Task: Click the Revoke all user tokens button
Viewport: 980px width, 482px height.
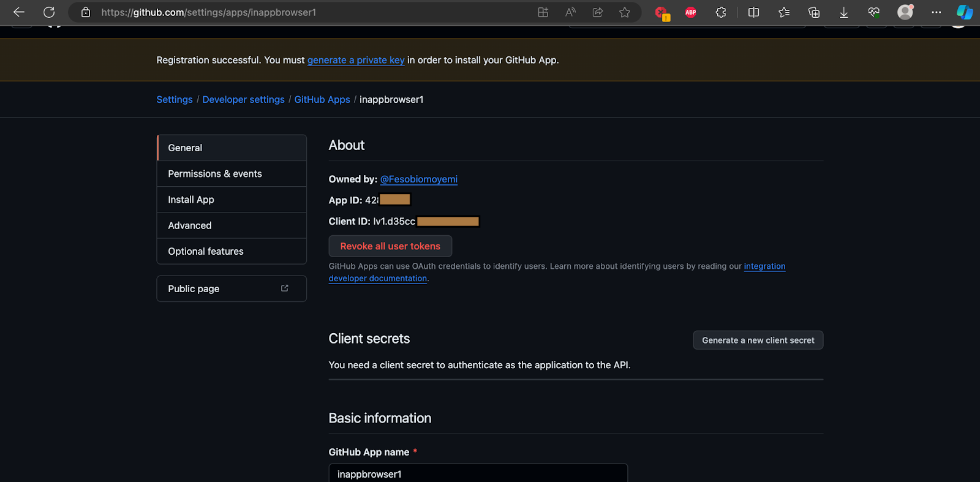Action: [x=390, y=246]
